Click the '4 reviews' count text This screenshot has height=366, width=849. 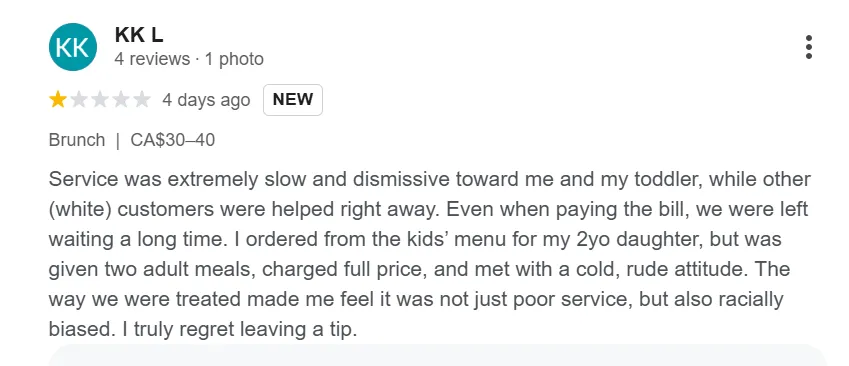pos(152,59)
